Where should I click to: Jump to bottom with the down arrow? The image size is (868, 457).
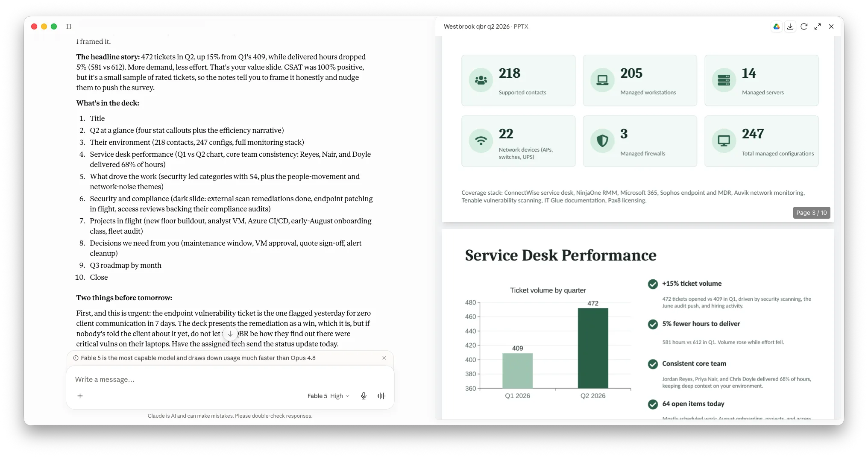[230, 334]
